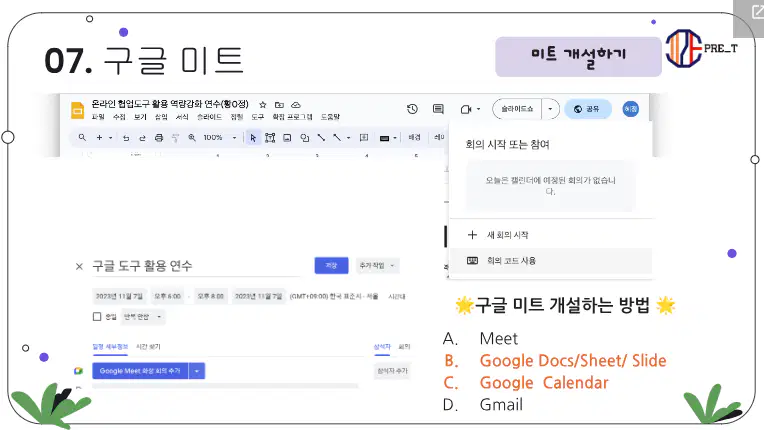Select 회의 코드 사용 menu entry
764x430 pixels.
click(551, 261)
